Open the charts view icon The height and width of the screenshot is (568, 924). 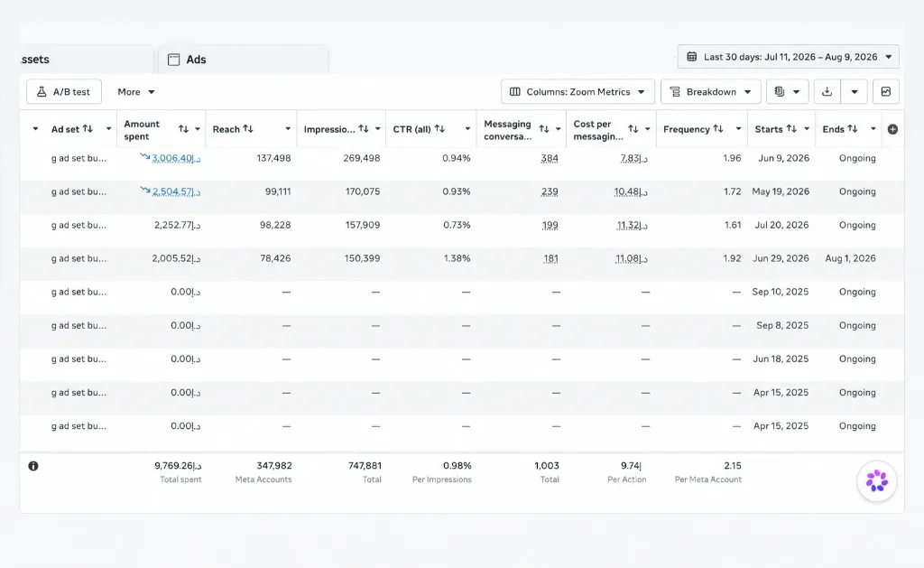click(886, 91)
